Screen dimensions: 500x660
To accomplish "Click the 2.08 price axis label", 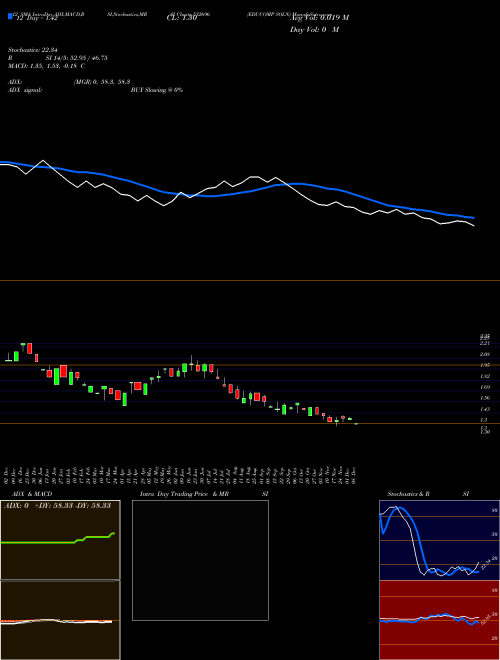I will 485,354.
